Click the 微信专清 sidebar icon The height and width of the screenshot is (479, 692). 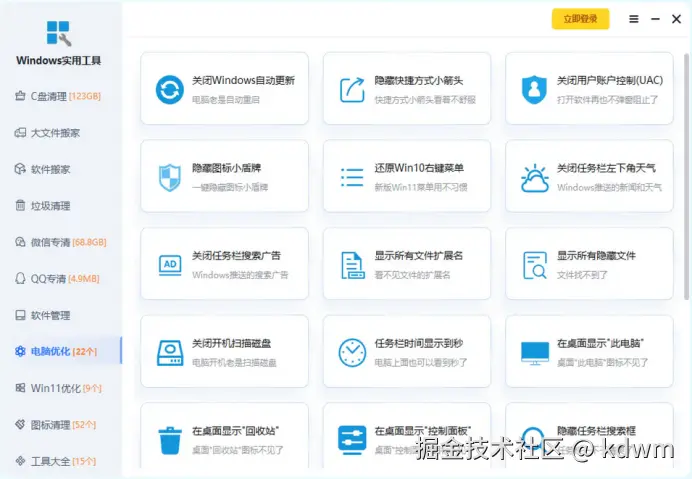pos(20,242)
